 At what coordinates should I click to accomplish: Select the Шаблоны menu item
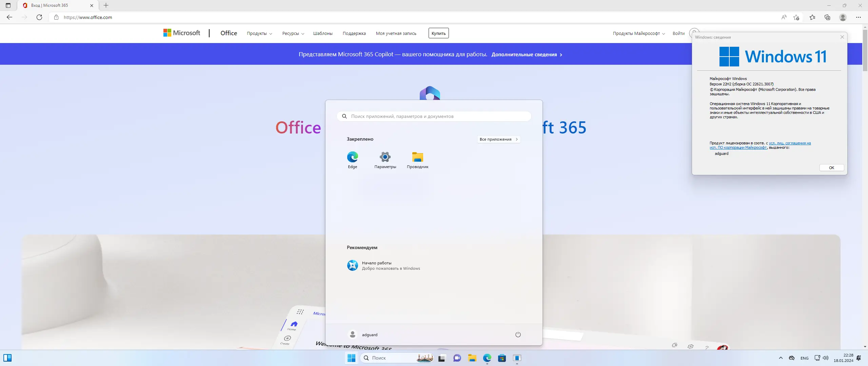pos(322,33)
